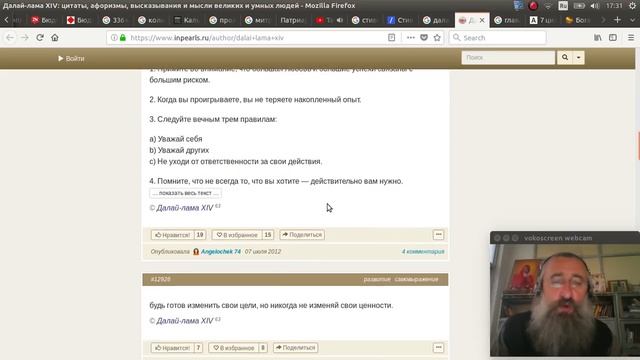This screenshot has height=360, width=640.
Task: Open the Firefox home page
Action: tap(55, 38)
